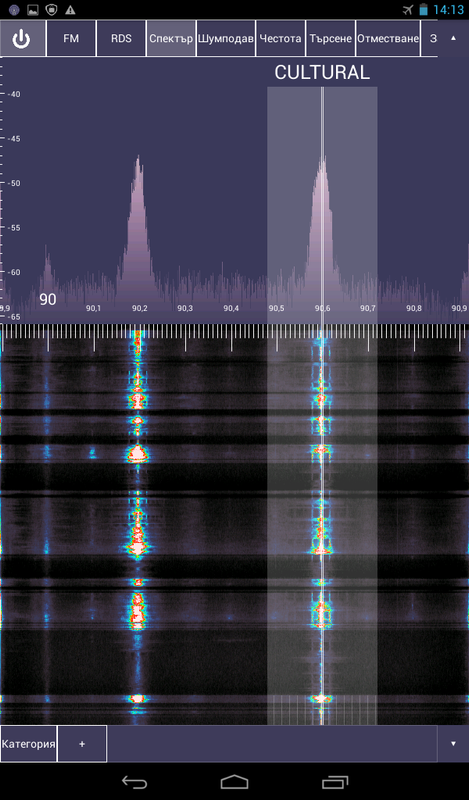Click the 90,2 frequency axis label
Image resolution: width=469 pixels, height=800 pixels.
click(x=139, y=309)
